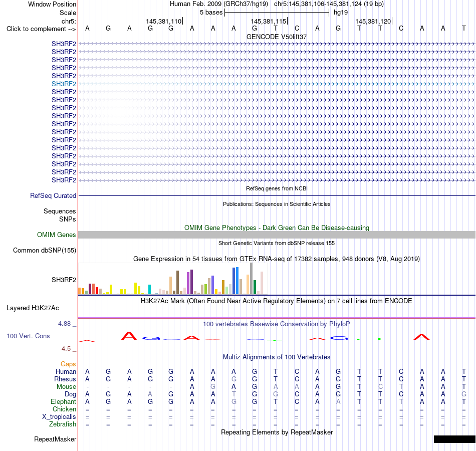Open the RefSeq Curated track label
Screen dimensions: 476x451
coord(53,195)
